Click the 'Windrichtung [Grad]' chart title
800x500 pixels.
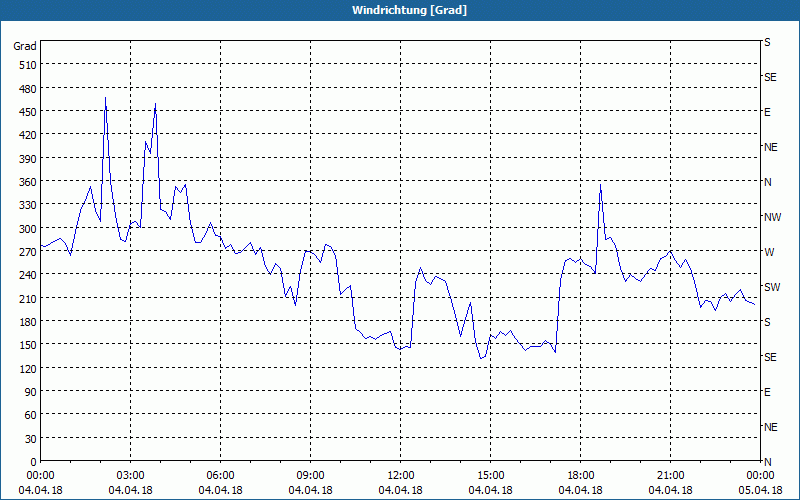[409, 10]
